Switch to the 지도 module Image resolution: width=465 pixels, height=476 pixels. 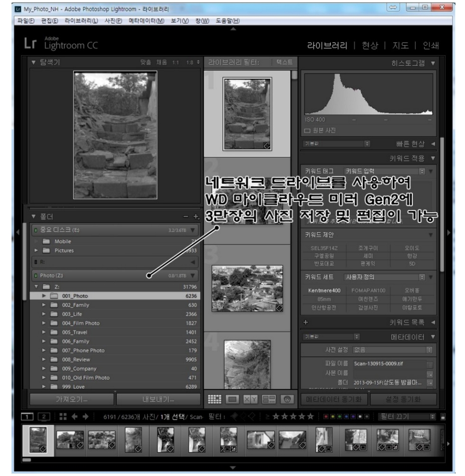[400, 46]
